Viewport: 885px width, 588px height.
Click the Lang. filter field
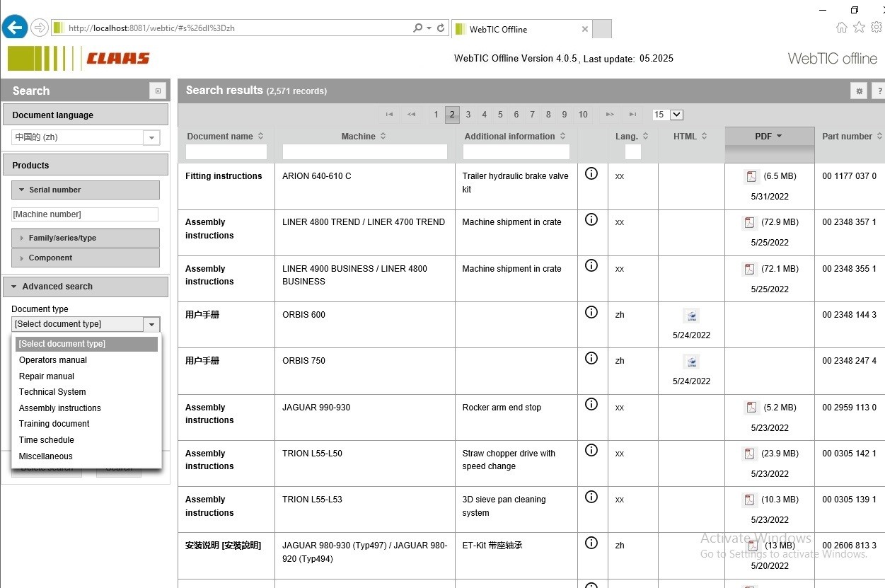tap(633, 151)
